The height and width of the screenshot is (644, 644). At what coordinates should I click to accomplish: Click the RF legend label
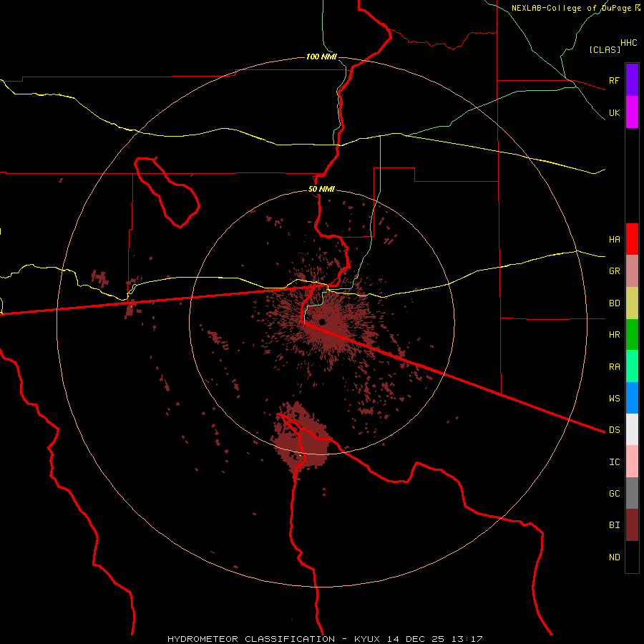[614, 80]
